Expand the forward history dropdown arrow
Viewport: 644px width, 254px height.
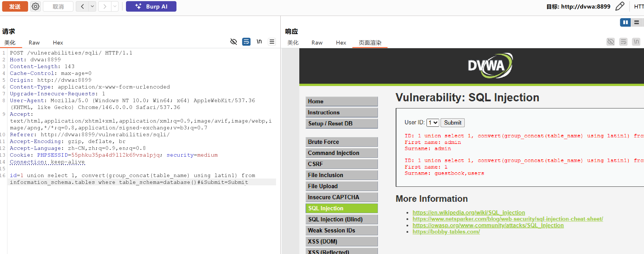click(115, 6)
